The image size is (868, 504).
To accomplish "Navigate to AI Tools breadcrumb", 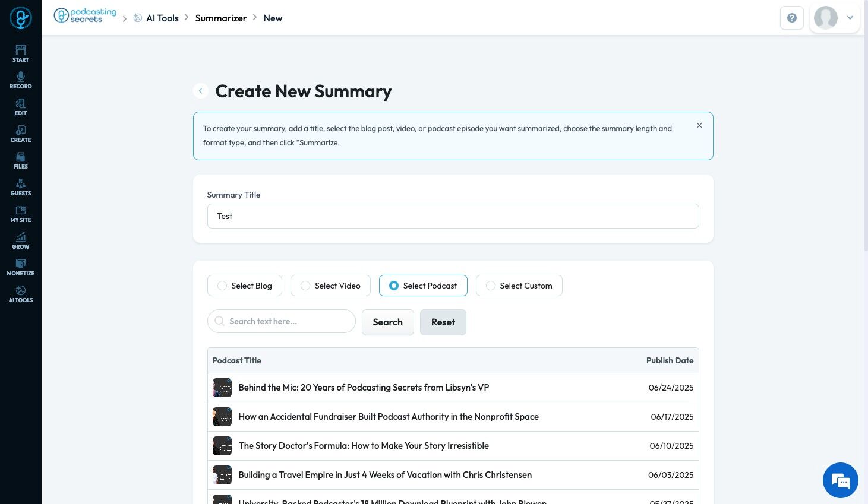I will [162, 18].
